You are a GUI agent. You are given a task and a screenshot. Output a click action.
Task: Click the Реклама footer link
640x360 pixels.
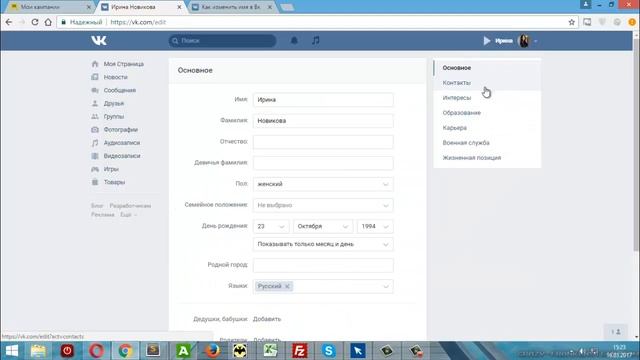point(102,215)
